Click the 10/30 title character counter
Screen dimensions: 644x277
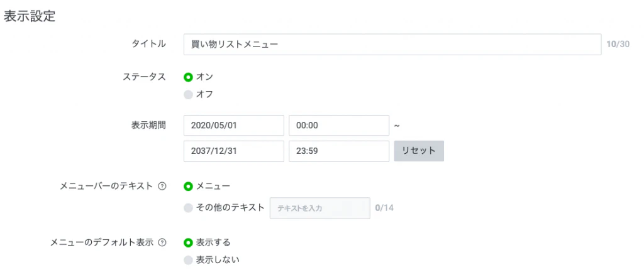click(x=618, y=44)
